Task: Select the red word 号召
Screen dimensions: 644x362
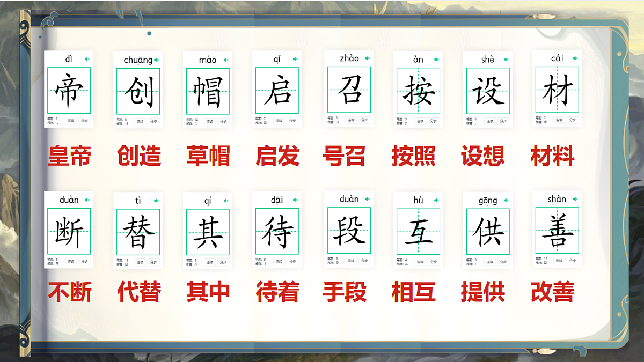Action: (x=344, y=156)
